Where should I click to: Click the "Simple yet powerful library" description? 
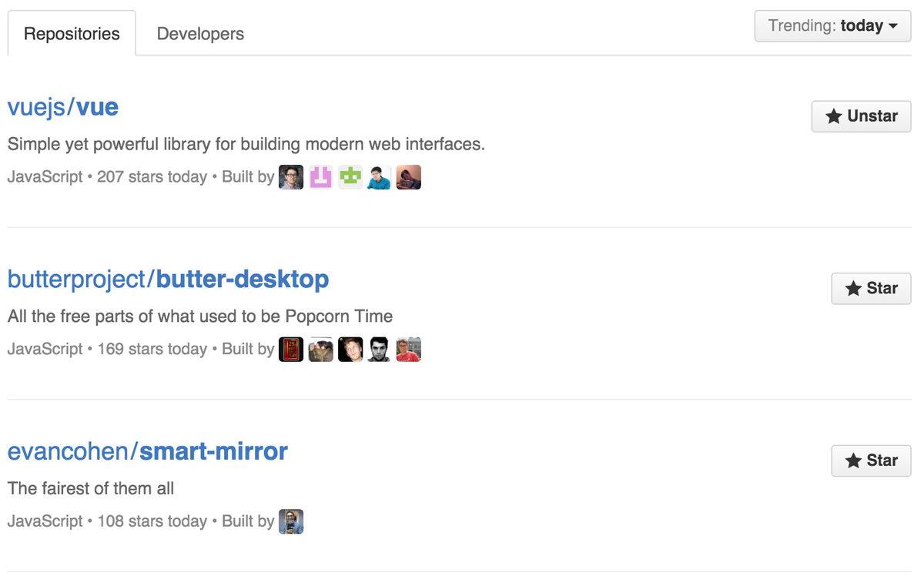(x=246, y=144)
